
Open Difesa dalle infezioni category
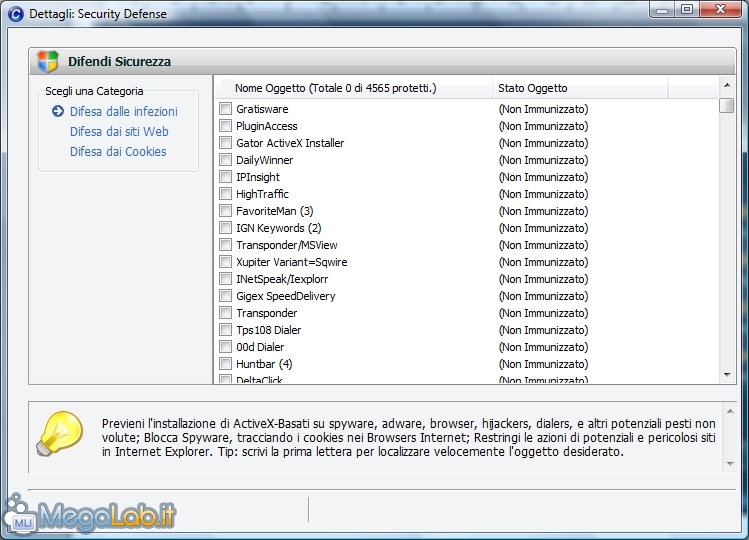[124, 111]
